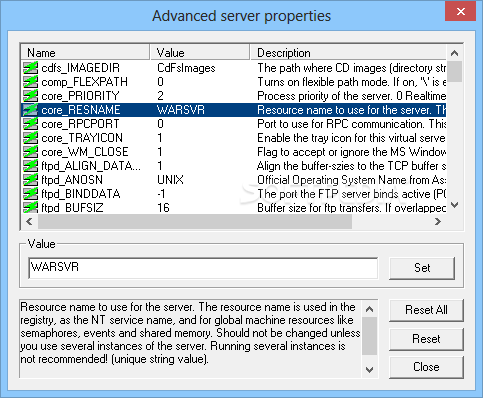The image size is (483, 398).
Task: Select the core_RESNAME property name
Action: [81, 110]
